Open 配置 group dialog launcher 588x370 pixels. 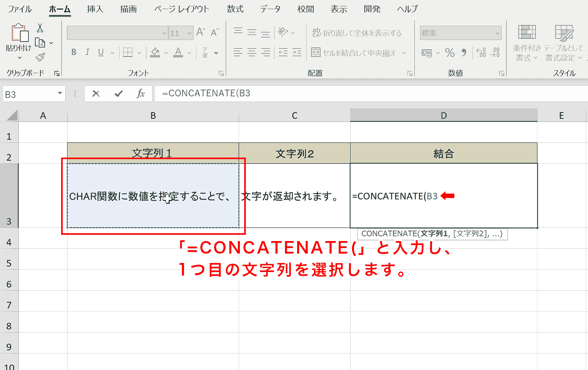(410, 73)
